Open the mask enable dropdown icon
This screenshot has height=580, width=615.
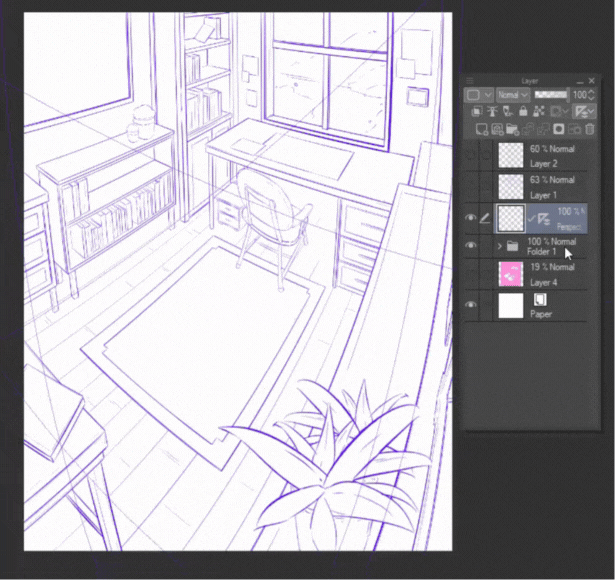tap(559, 112)
